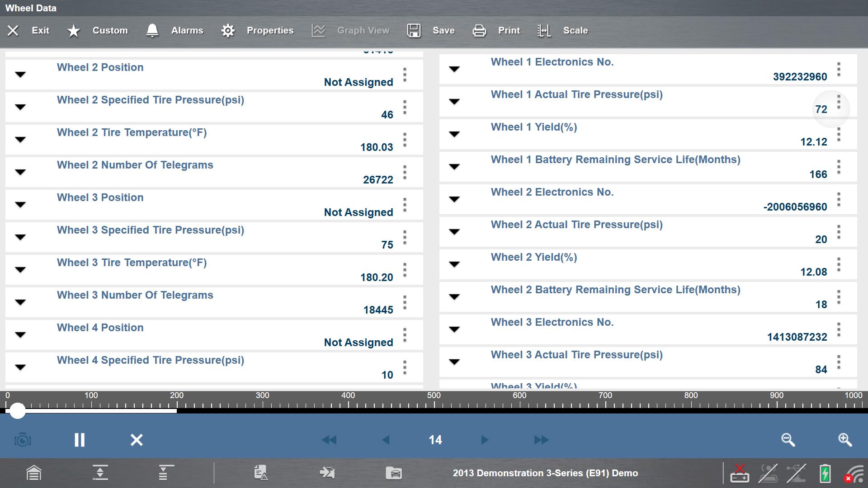The width and height of the screenshot is (868, 488).
Task: Open the home garage icon
Action: (x=34, y=473)
